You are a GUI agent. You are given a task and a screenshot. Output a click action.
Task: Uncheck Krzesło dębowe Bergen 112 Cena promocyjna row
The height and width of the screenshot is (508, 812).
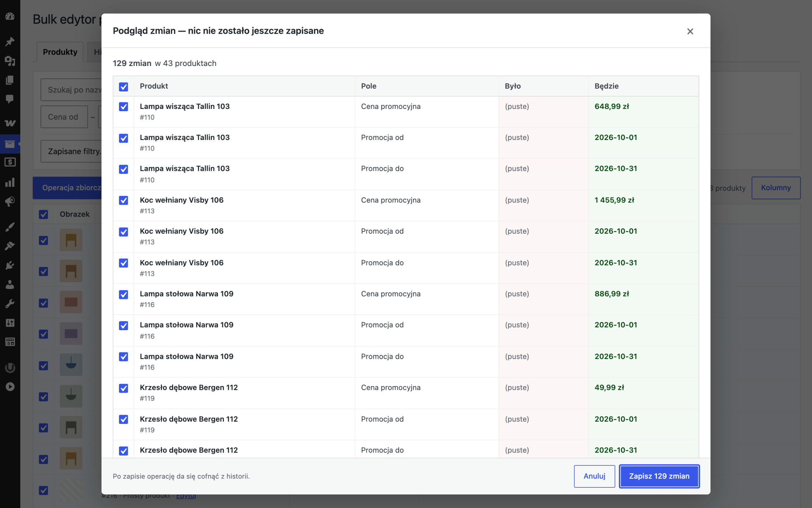(x=123, y=388)
